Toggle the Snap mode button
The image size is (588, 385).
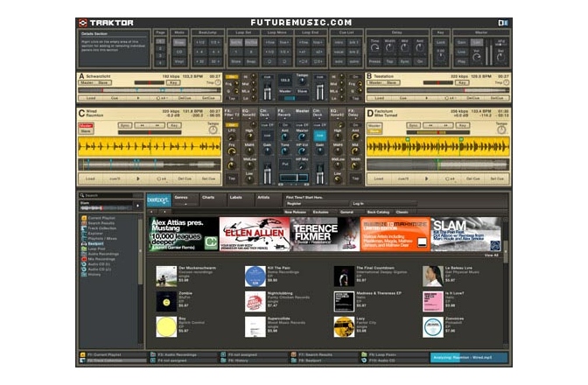point(179,42)
